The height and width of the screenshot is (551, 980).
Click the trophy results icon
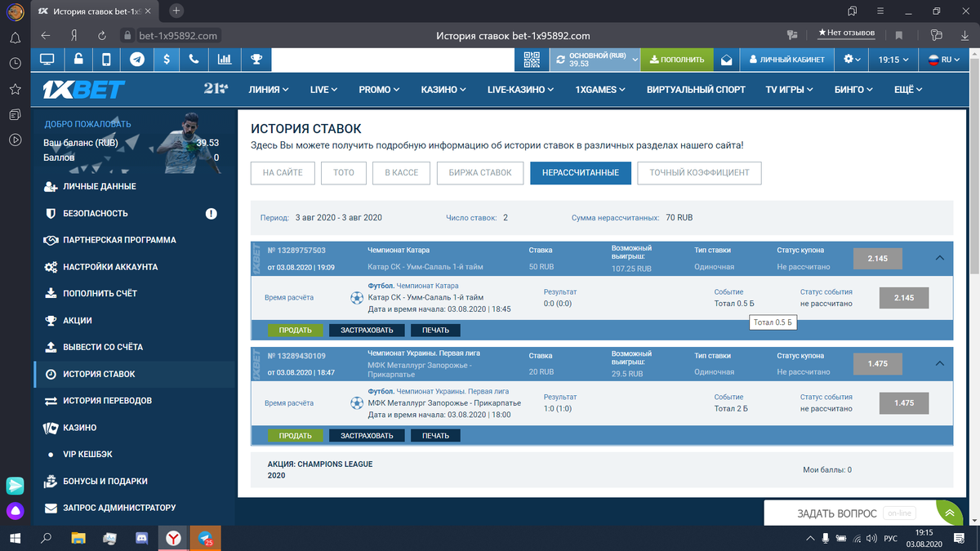tap(256, 60)
